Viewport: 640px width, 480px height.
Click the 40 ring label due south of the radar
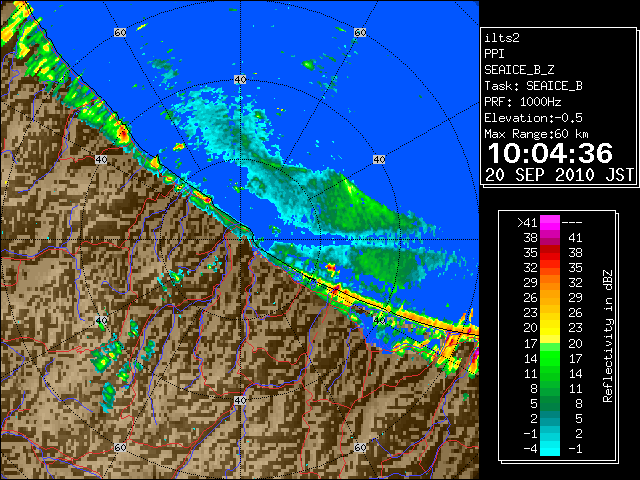click(x=240, y=400)
